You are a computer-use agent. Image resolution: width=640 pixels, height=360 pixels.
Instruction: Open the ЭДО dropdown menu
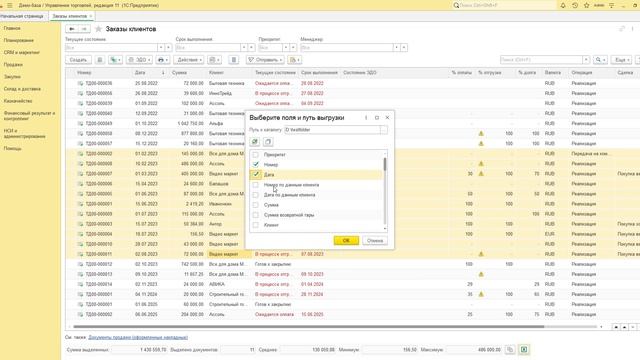139,60
